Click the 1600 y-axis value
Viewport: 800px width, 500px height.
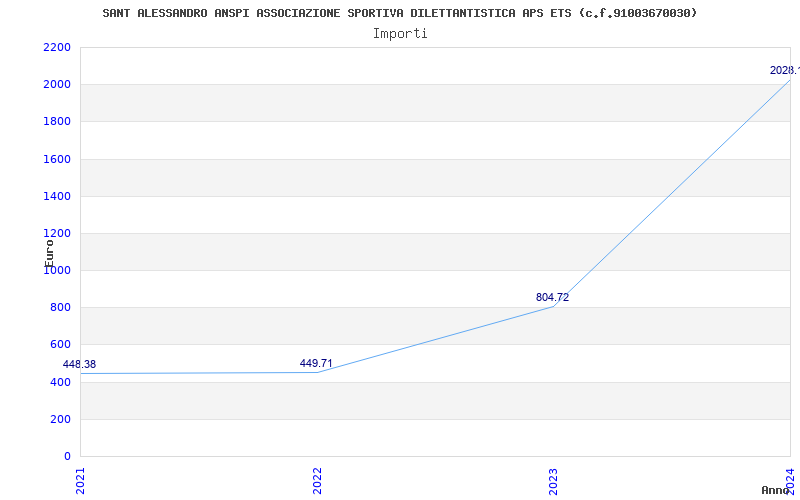(57, 159)
